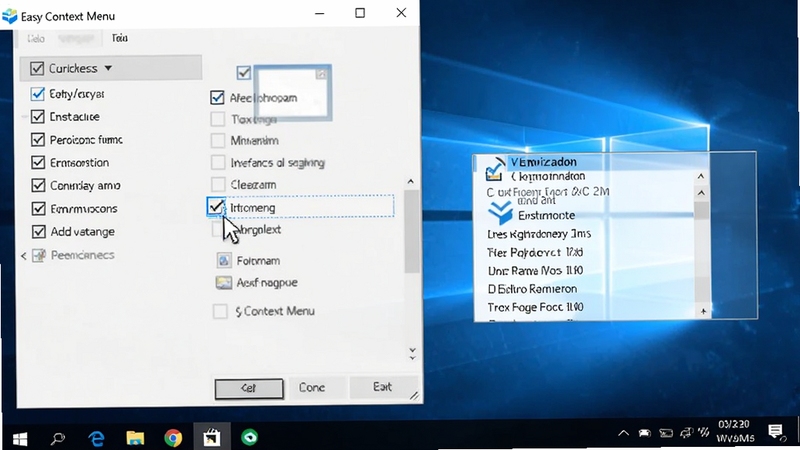Enable the $ Context Menu checkbox

click(x=220, y=311)
